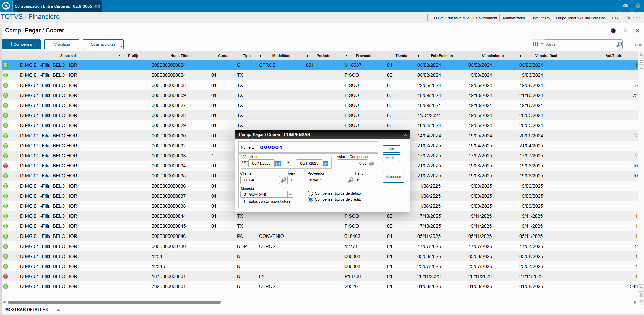Expand the column display options dropdown
The image size is (644, 315).
coord(537,44)
